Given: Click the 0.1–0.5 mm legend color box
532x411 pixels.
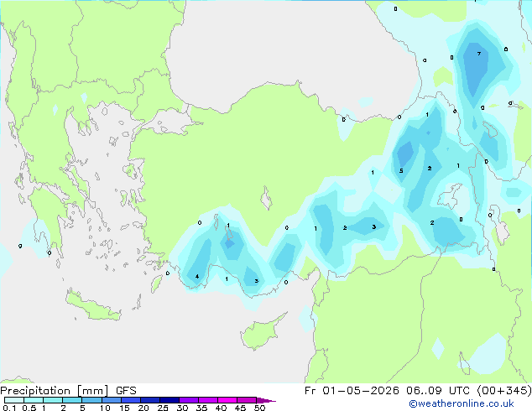Looking at the screenshot, I should point(14,400).
